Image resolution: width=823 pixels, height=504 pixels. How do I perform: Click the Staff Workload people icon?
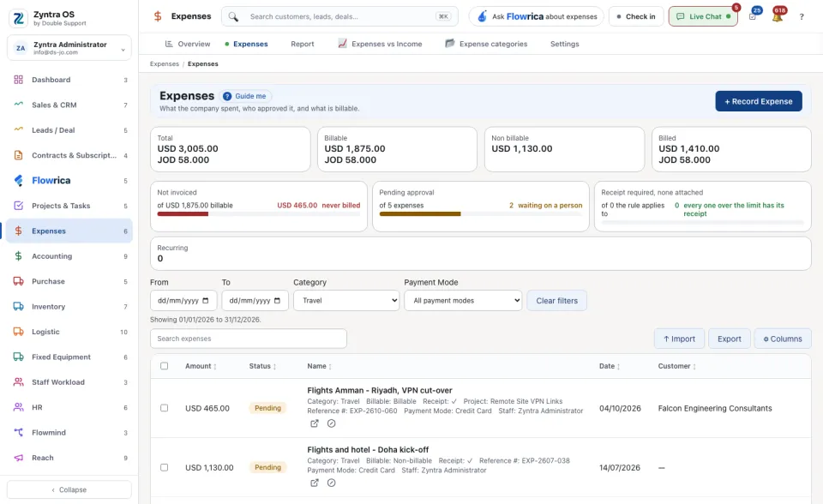coord(18,382)
